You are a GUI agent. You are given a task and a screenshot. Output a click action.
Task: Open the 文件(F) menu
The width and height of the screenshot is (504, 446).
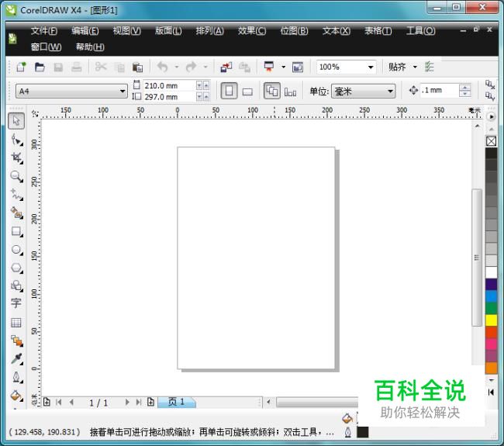(44, 31)
